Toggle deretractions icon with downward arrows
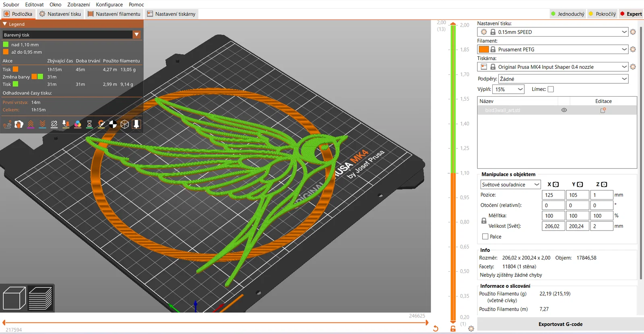The image size is (644, 334). [42, 125]
